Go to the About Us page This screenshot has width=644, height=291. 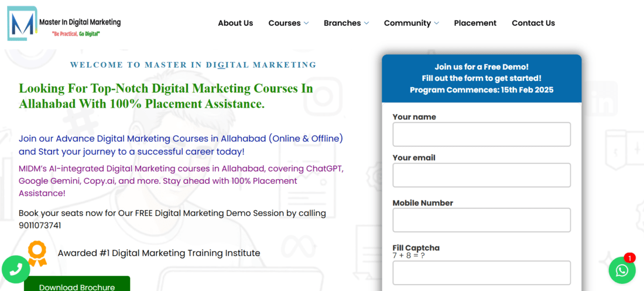[235, 23]
